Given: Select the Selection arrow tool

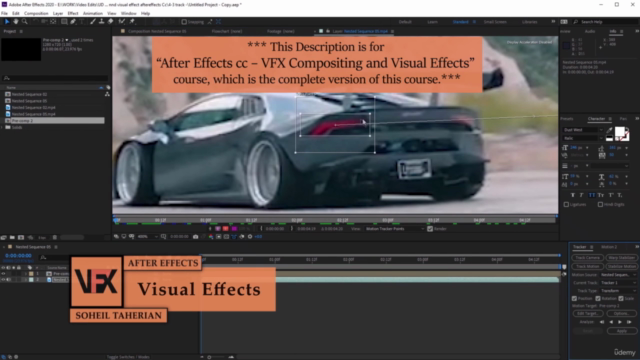Looking at the screenshot, I should click(x=7, y=22).
